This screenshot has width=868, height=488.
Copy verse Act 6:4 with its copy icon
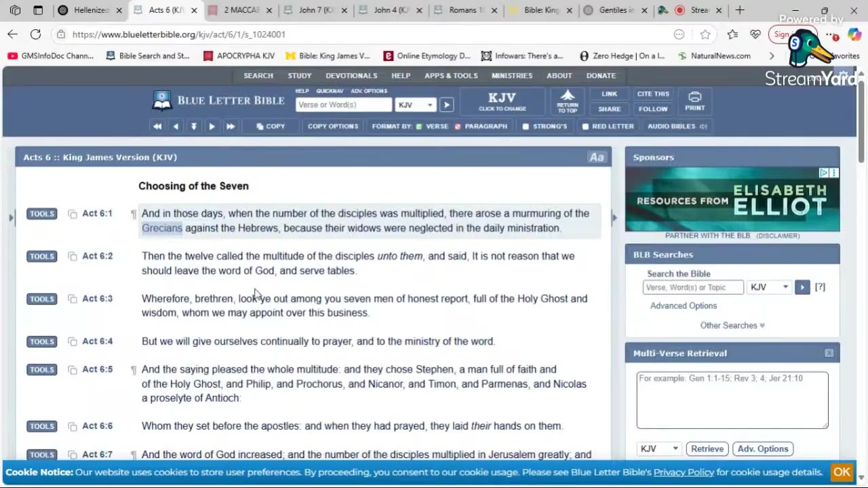[x=73, y=342]
